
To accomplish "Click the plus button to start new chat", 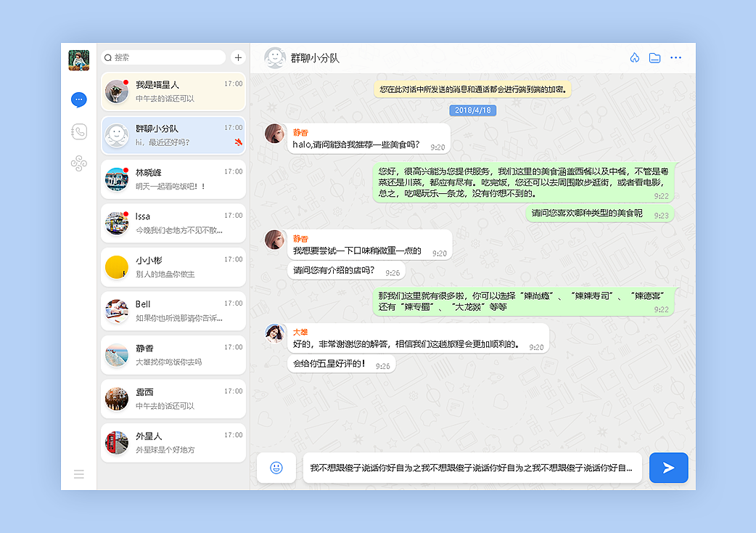I will point(237,57).
